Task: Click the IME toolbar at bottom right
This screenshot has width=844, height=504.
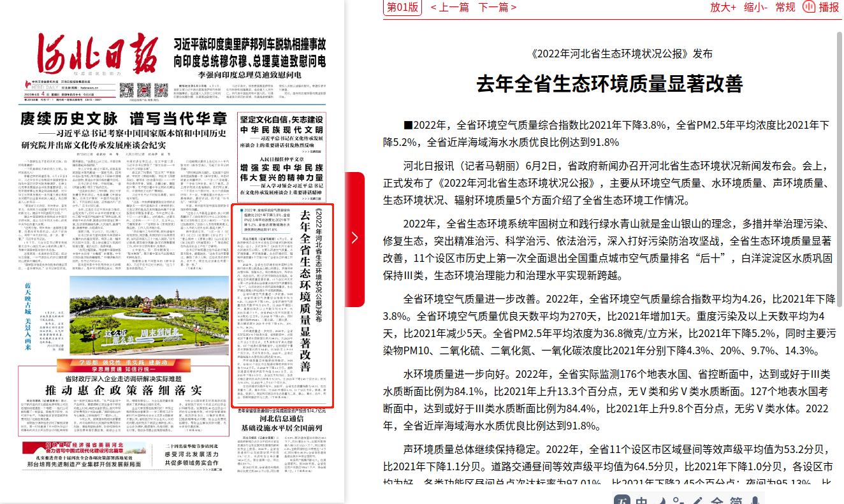Action: pos(727,498)
